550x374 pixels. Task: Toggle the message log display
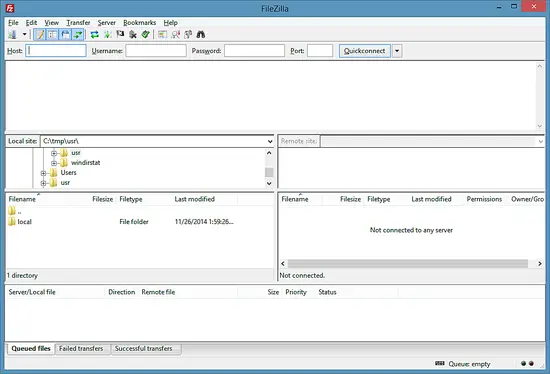pos(40,34)
